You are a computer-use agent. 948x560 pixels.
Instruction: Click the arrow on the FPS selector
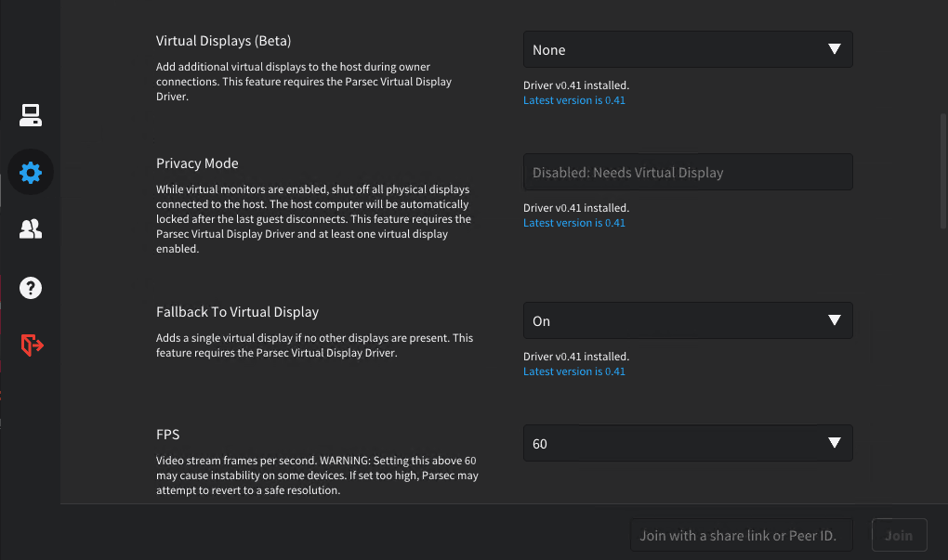pos(834,444)
